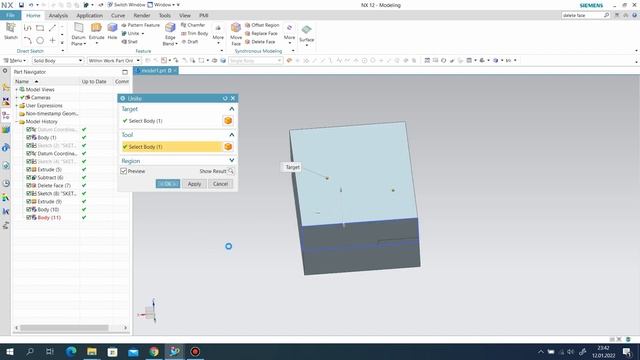The width and height of the screenshot is (640, 360).
Task: Toggle checkbox for Body (11)
Action: 29,218
